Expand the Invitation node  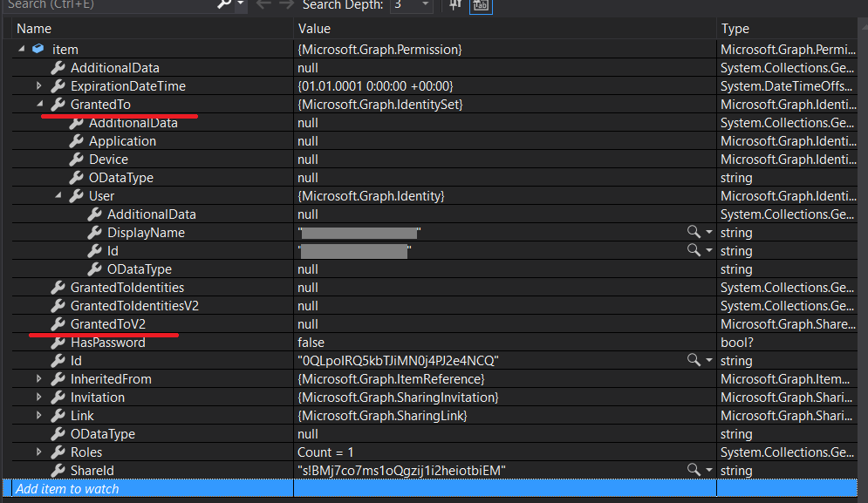click(x=38, y=397)
